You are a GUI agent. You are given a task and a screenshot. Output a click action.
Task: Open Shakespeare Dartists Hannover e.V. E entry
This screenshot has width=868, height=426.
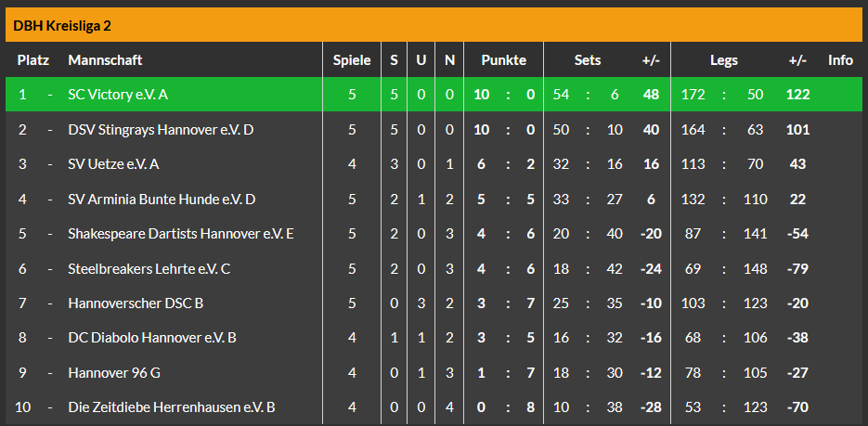[181, 234]
